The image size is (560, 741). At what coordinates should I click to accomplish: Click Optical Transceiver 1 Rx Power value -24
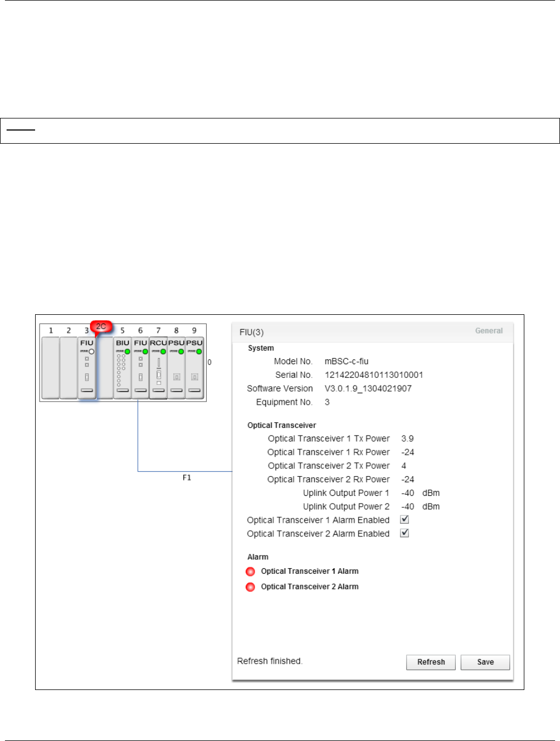pos(408,452)
